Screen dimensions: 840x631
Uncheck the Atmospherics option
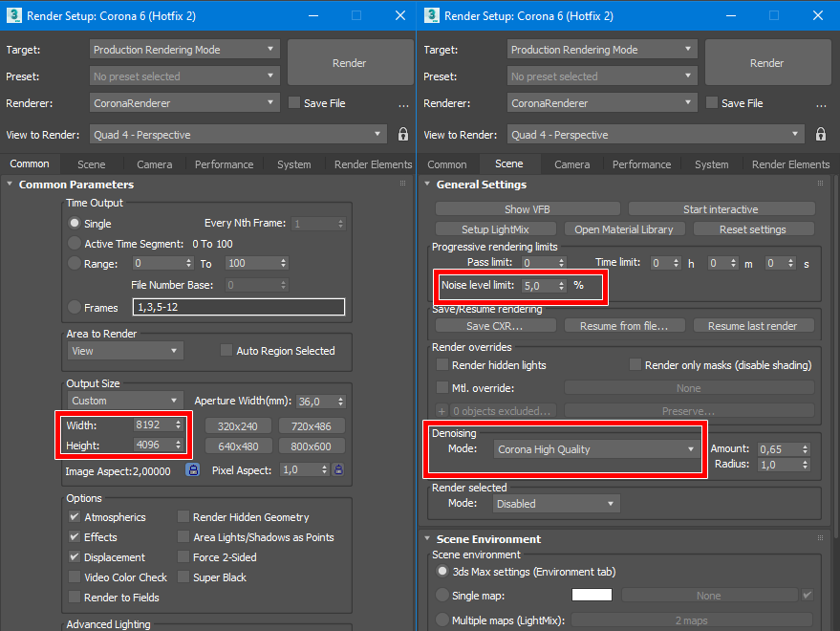(x=75, y=517)
